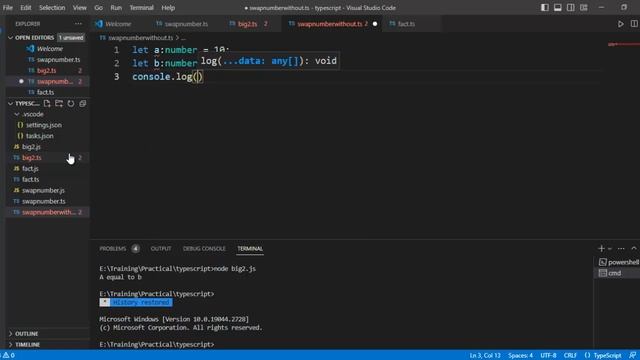This screenshot has width=640, height=360.
Task: Run the code with play icon
Action: pos(620,24)
